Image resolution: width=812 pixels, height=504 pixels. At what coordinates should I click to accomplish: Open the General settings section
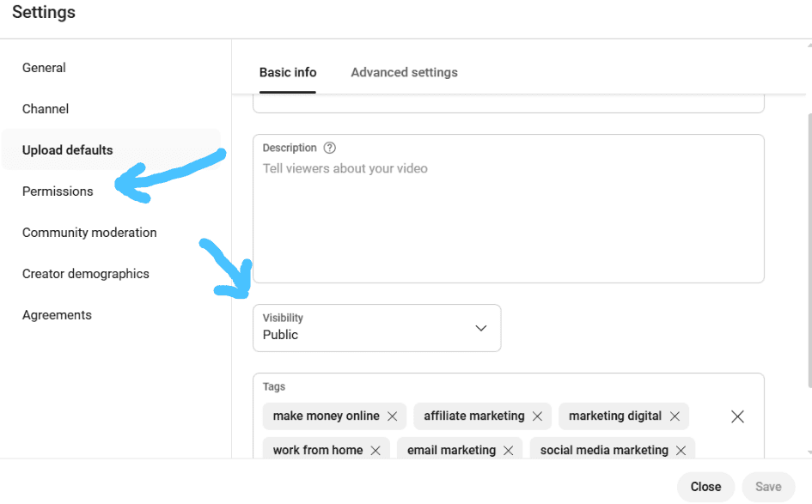[x=44, y=68]
